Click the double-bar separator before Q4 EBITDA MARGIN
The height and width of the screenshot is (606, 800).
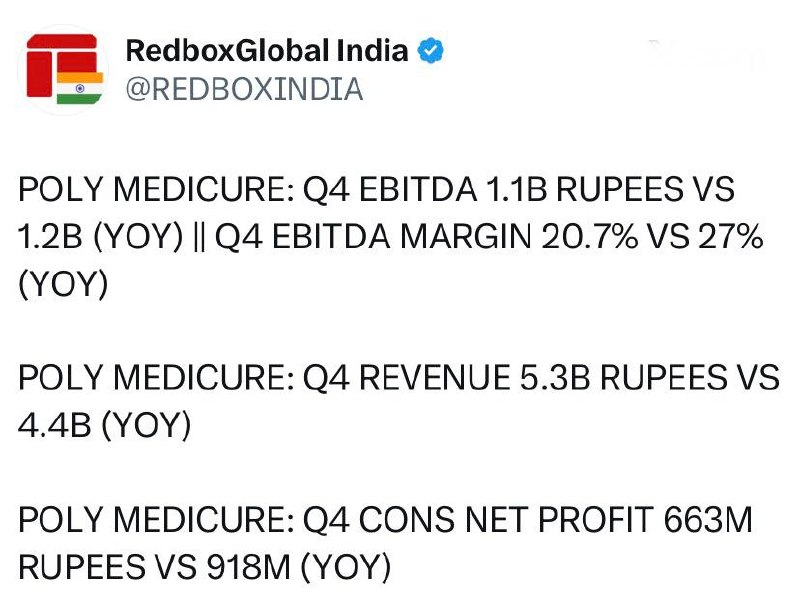click(199, 237)
